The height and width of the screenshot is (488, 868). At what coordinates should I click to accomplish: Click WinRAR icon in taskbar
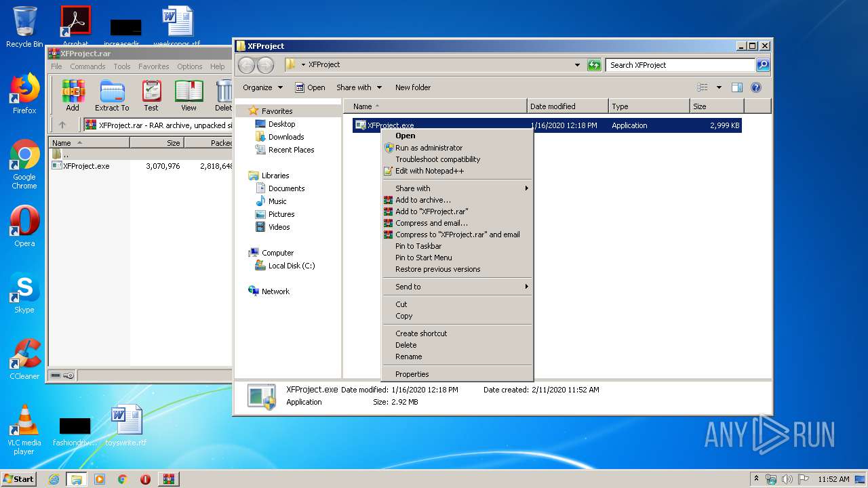click(169, 479)
